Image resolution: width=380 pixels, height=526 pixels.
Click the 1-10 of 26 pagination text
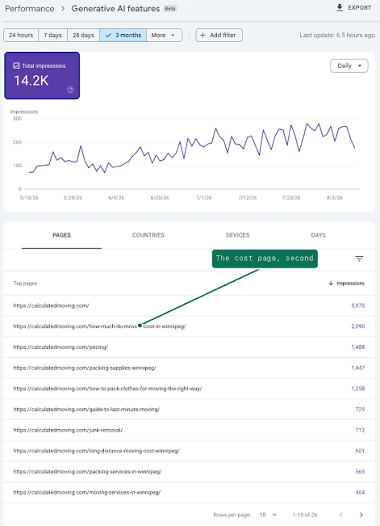pos(305,515)
